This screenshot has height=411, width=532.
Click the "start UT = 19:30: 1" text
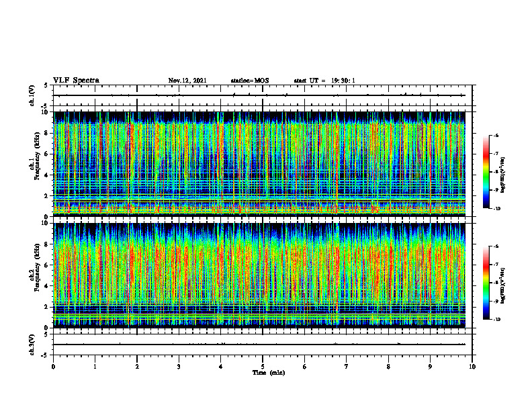tap(324, 81)
